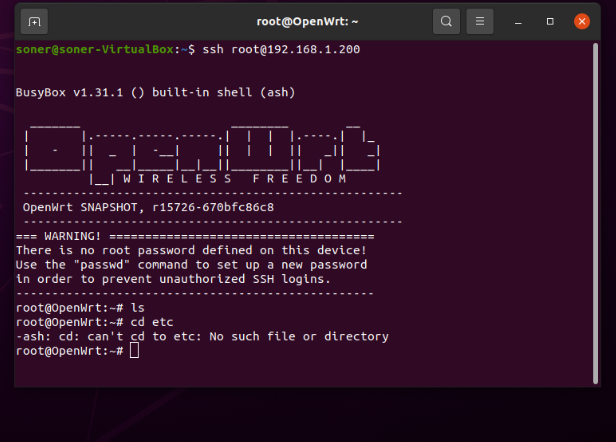Click the 'ls' command line
The width and height of the screenshot is (616, 442).
[80, 308]
